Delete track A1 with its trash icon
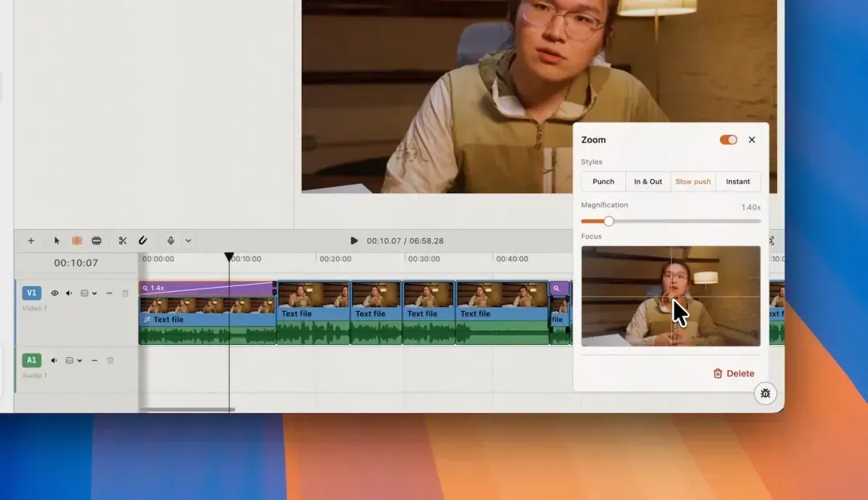The height and width of the screenshot is (500, 868). (x=110, y=360)
